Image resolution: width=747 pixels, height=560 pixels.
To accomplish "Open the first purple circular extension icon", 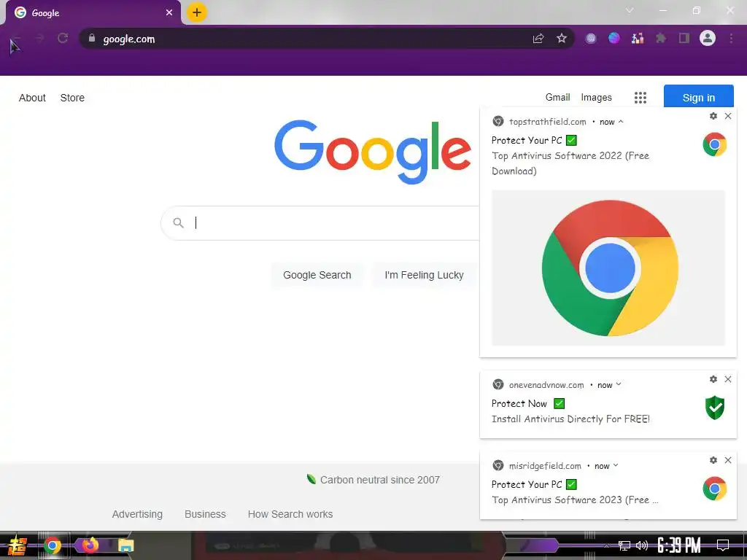I will point(591,39).
